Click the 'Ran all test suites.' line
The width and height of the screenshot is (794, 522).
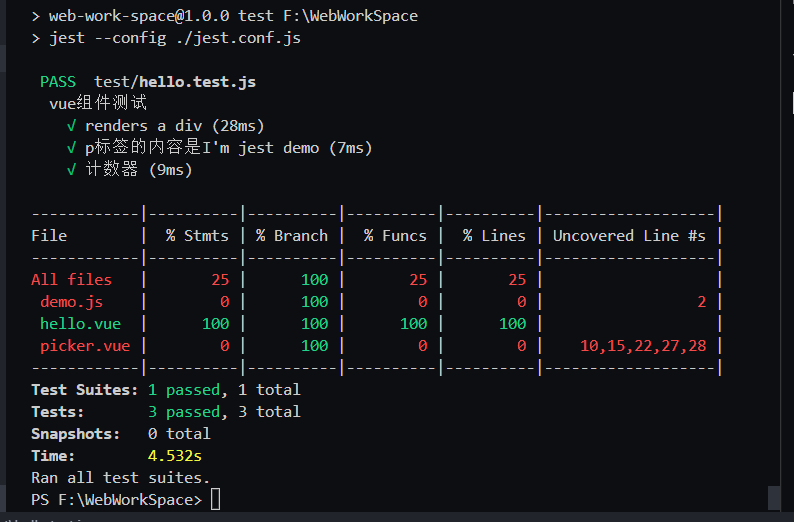click(x=121, y=477)
